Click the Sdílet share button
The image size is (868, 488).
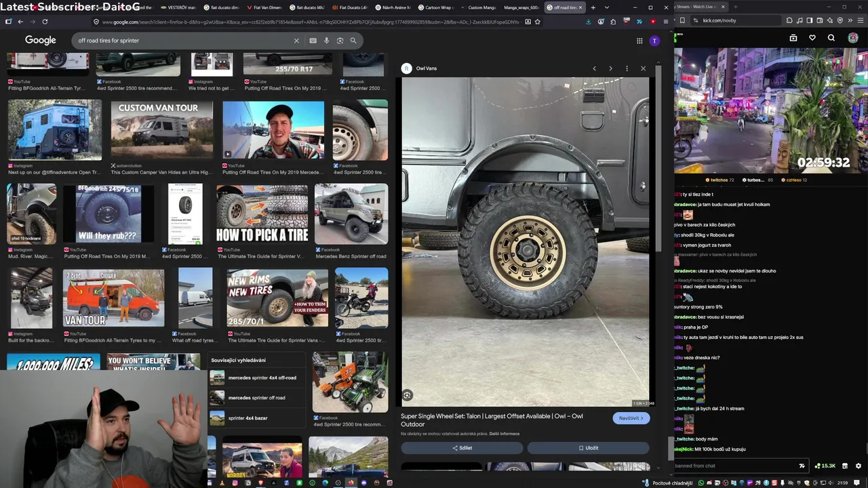point(462,448)
